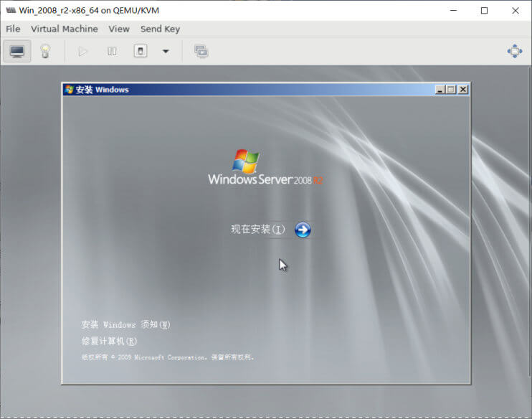Open the Send Key menu
The image size is (532, 419).
tap(160, 29)
